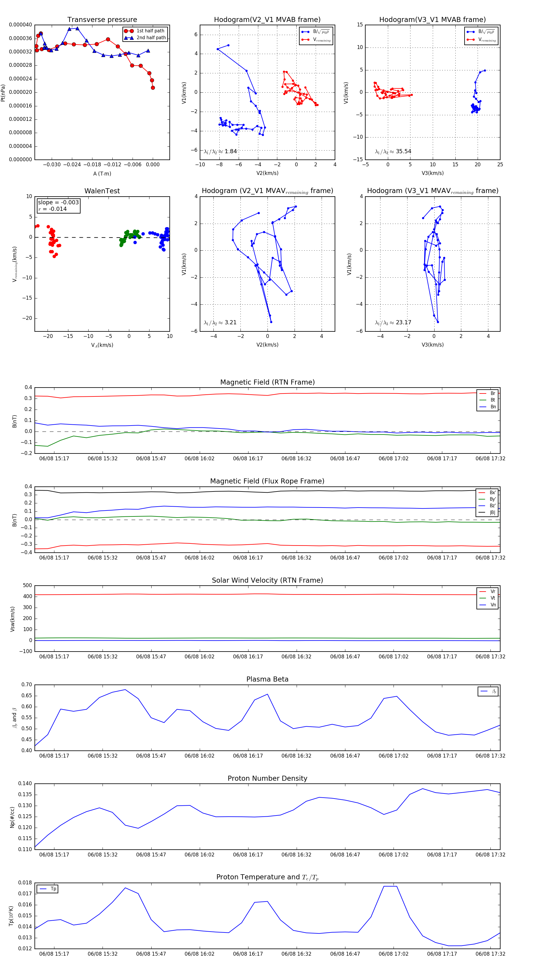Click the "0.018" tick on Proton Temperature

[x=25, y=883]
